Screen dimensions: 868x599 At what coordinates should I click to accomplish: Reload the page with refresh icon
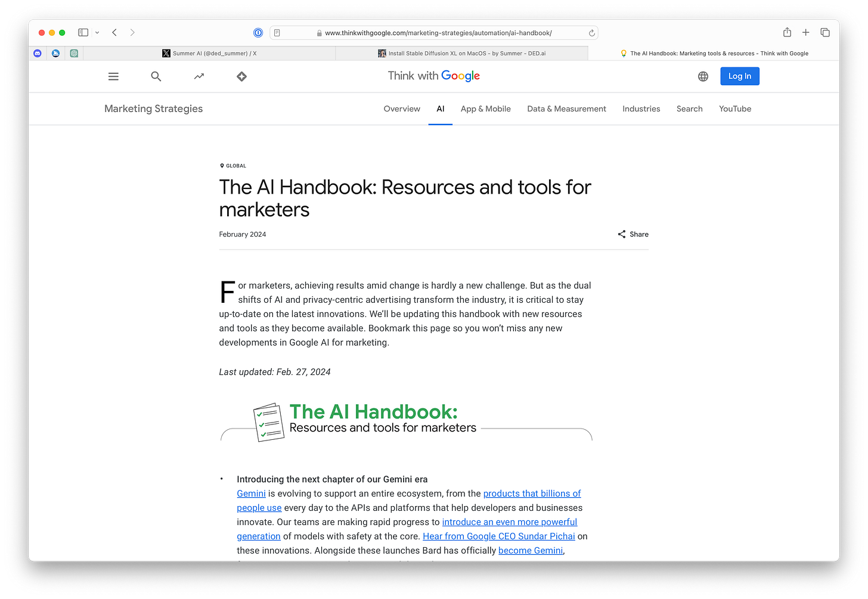point(592,33)
